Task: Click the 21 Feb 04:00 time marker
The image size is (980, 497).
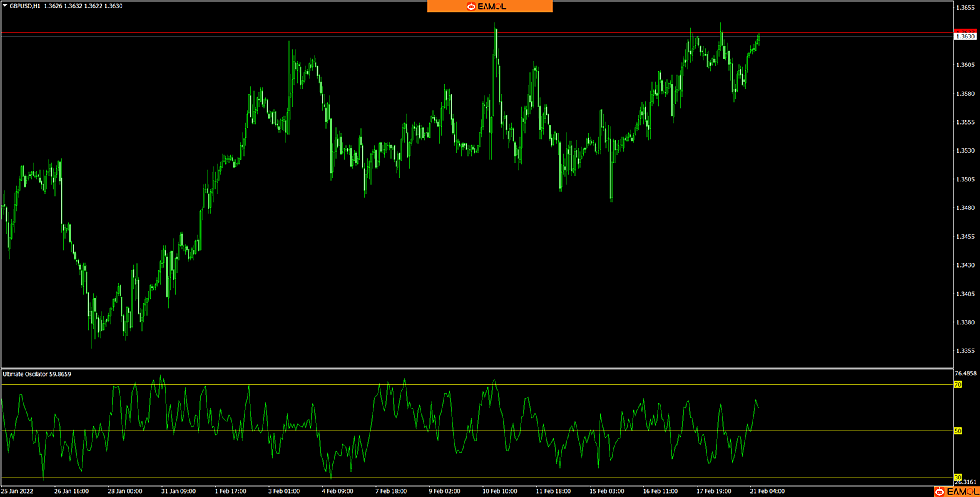Action: click(767, 491)
